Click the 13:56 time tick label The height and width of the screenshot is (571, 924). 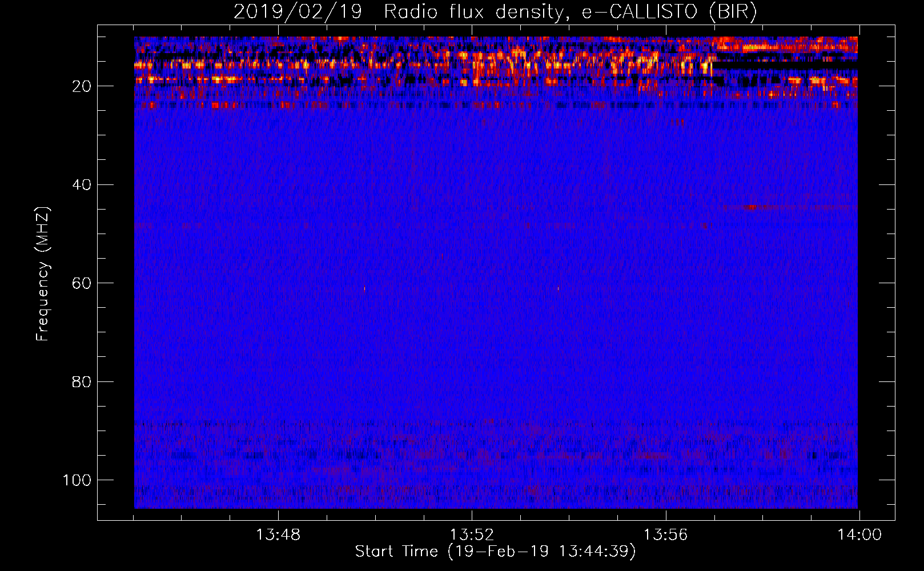click(x=665, y=535)
